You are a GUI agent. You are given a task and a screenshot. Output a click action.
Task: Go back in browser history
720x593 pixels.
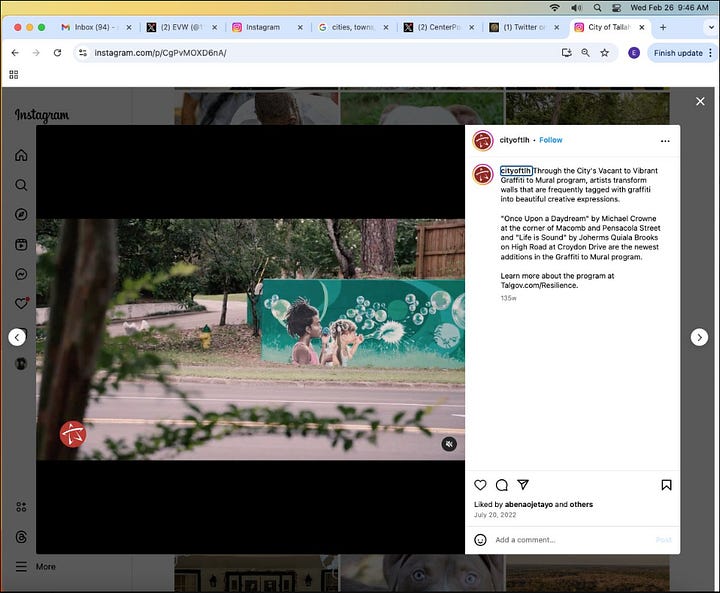[15, 53]
